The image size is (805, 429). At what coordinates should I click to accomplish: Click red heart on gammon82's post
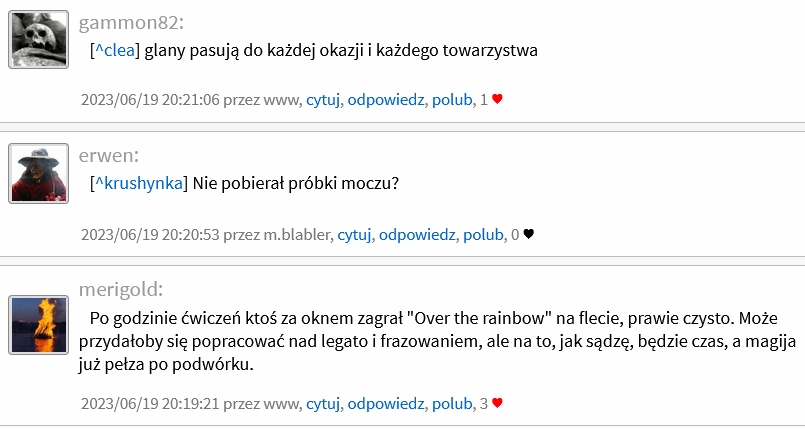[497, 100]
